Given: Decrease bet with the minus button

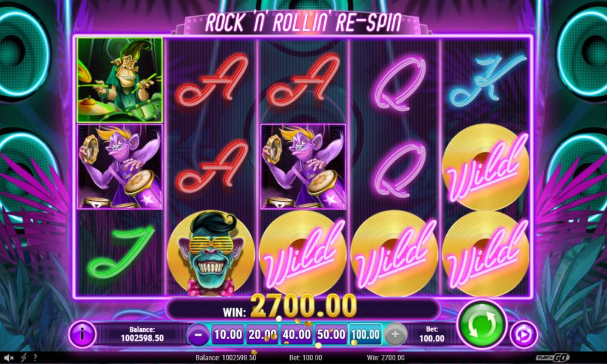Looking at the screenshot, I should pos(198,334).
